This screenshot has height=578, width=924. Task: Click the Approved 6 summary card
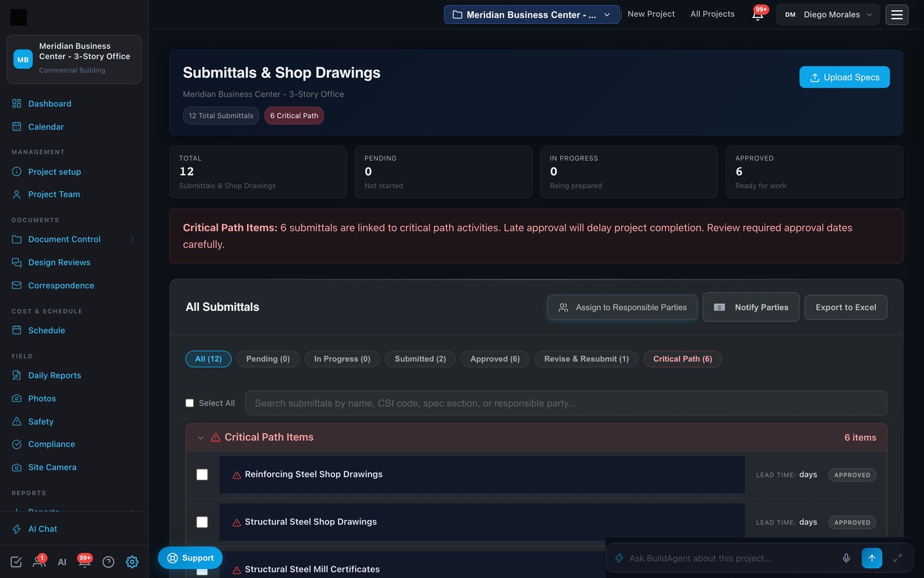click(814, 172)
